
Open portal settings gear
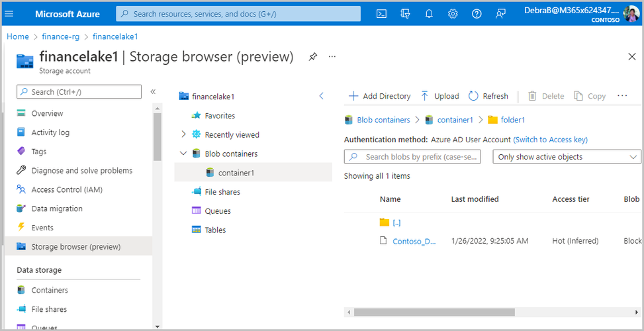[x=453, y=13]
